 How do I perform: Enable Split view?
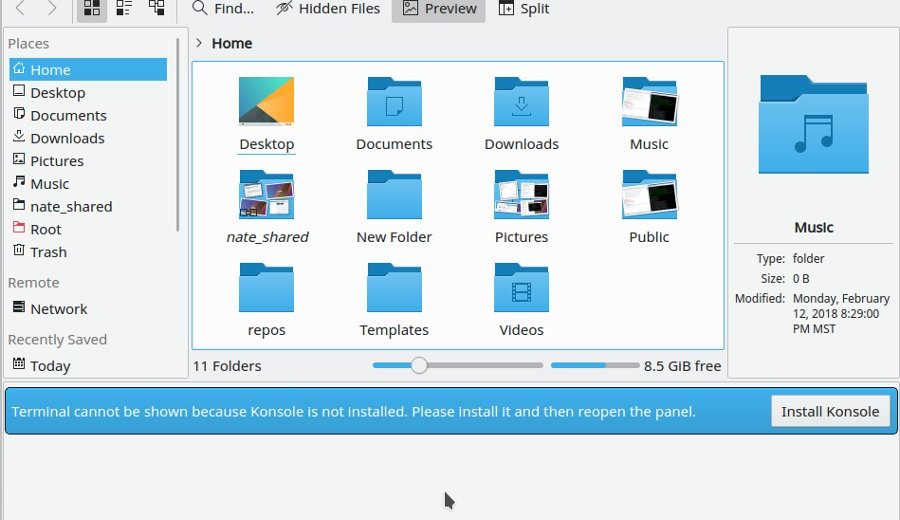click(524, 9)
